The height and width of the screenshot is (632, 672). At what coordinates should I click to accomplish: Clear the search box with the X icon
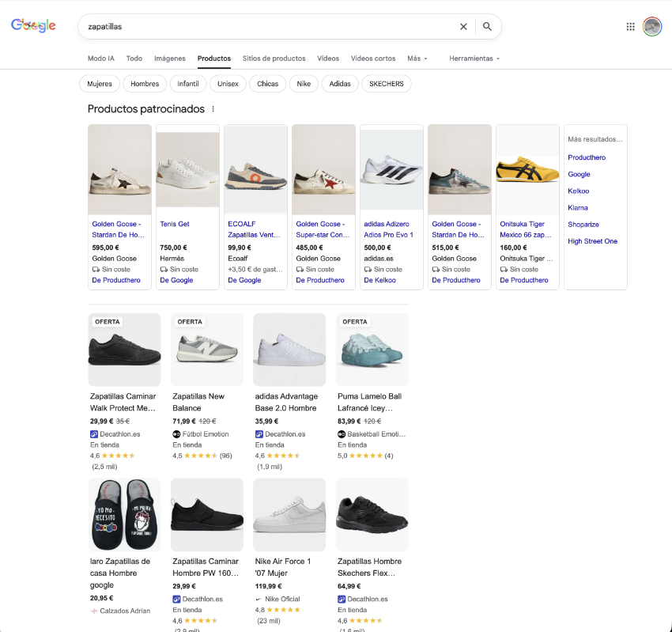(463, 27)
